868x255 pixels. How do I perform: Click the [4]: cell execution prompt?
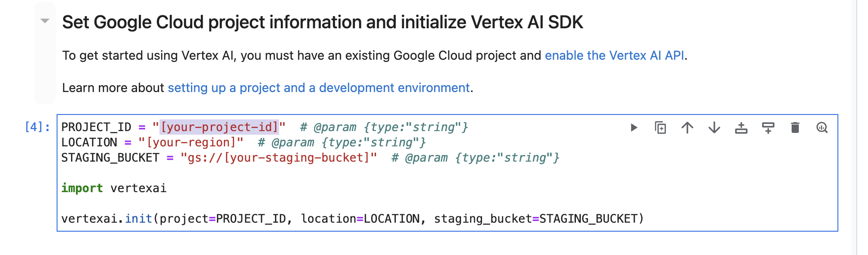click(37, 127)
